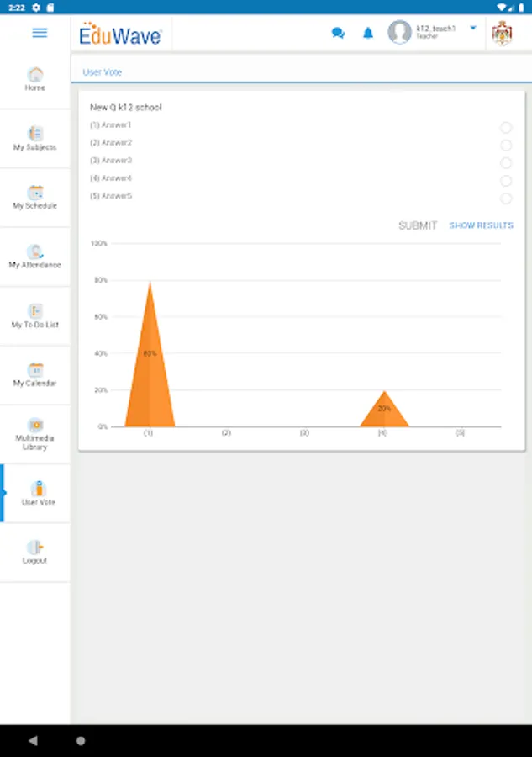Open the notifications bell icon
Screen dimensions: 532x757
pyautogui.click(x=368, y=33)
